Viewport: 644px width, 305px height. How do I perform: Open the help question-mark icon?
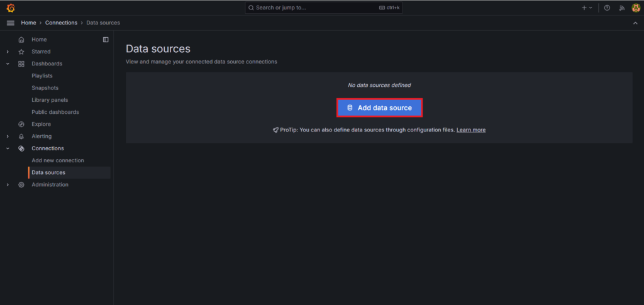607,8
